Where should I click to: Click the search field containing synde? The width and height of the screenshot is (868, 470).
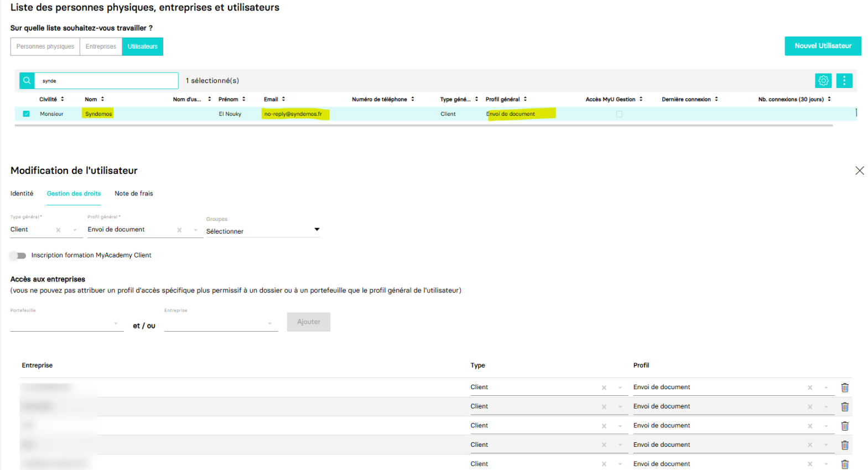click(x=106, y=81)
